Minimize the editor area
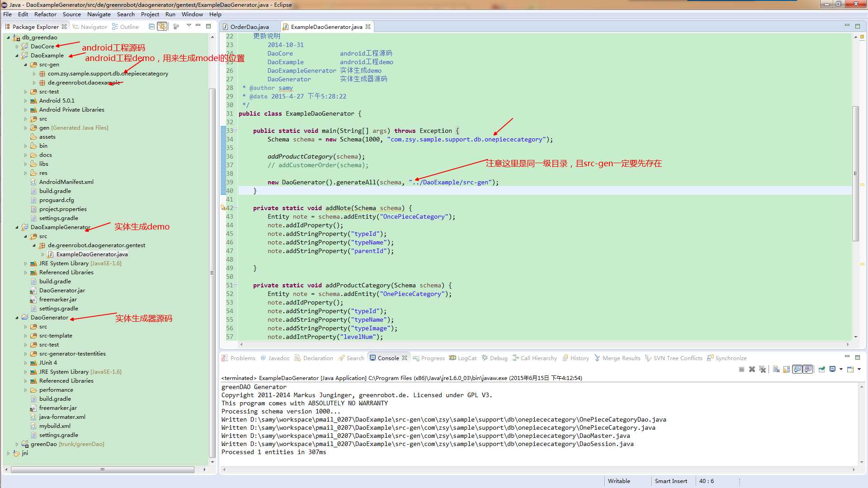This screenshot has width=868, height=488. [x=847, y=26]
